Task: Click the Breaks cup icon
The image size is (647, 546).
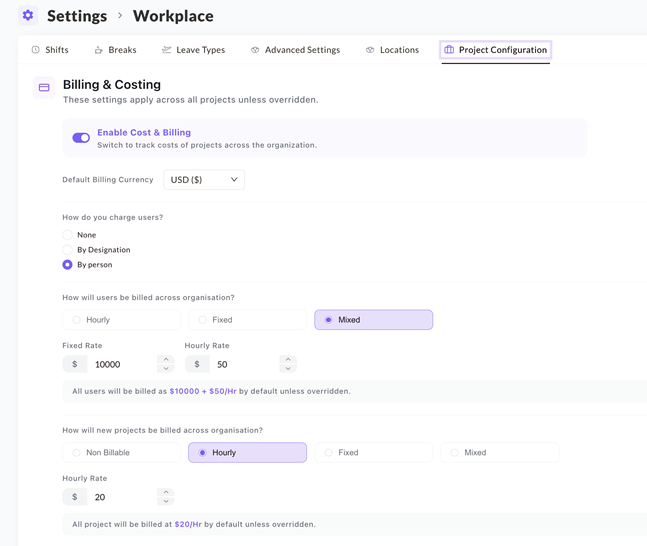Action: (x=99, y=50)
